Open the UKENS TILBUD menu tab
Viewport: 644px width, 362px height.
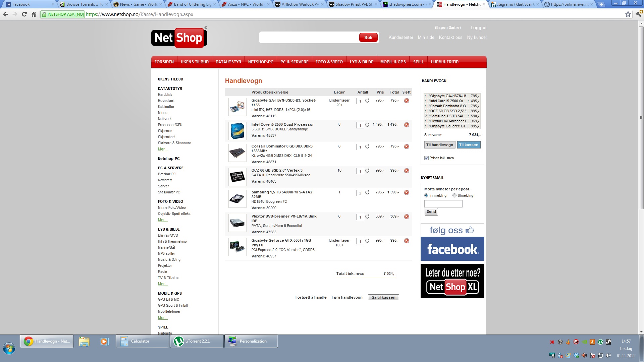195,62
